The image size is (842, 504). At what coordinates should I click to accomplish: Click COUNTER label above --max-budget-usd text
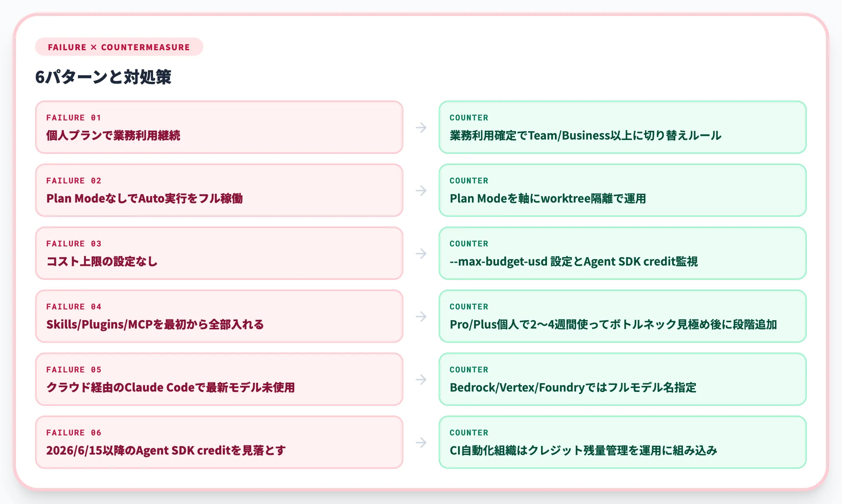coord(469,244)
